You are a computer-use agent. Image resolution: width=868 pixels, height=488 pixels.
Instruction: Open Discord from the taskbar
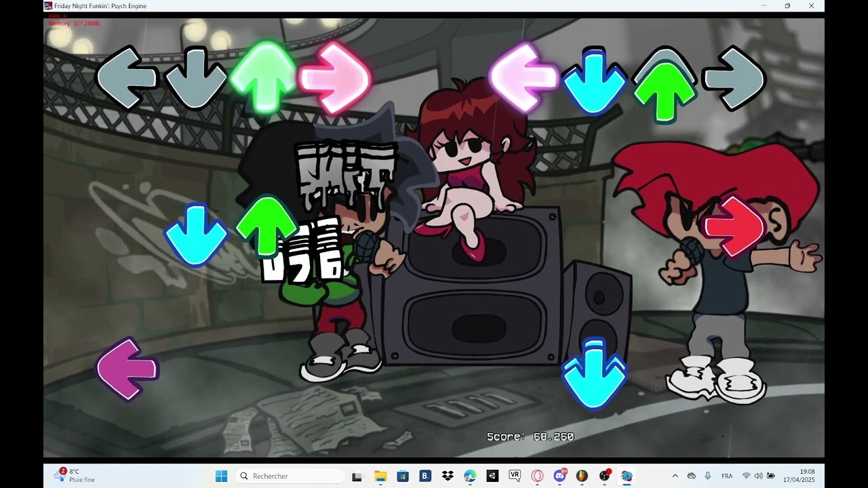(x=559, y=476)
